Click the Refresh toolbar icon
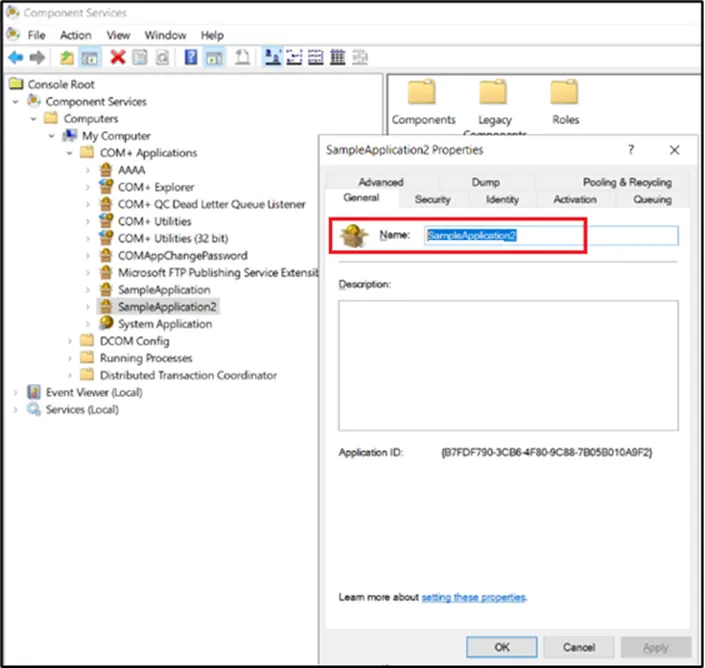The height and width of the screenshot is (668, 705). coord(162,57)
